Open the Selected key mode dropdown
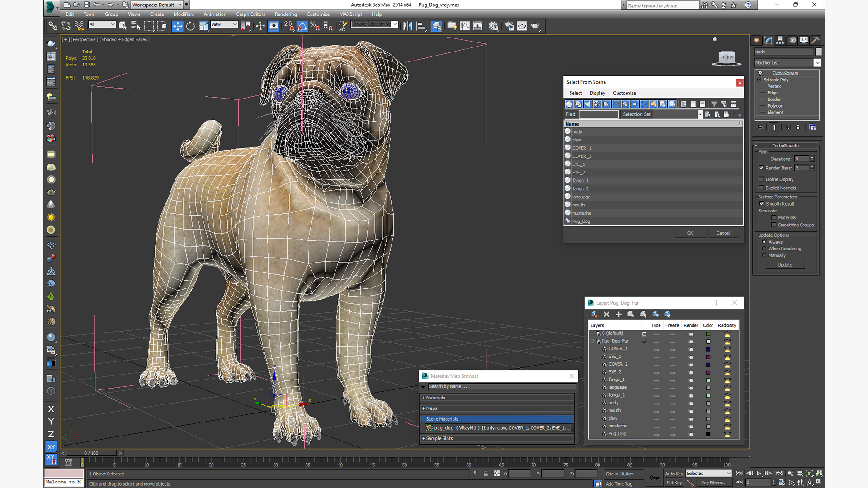Viewport: 868px width, 488px height. pyautogui.click(x=709, y=474)
